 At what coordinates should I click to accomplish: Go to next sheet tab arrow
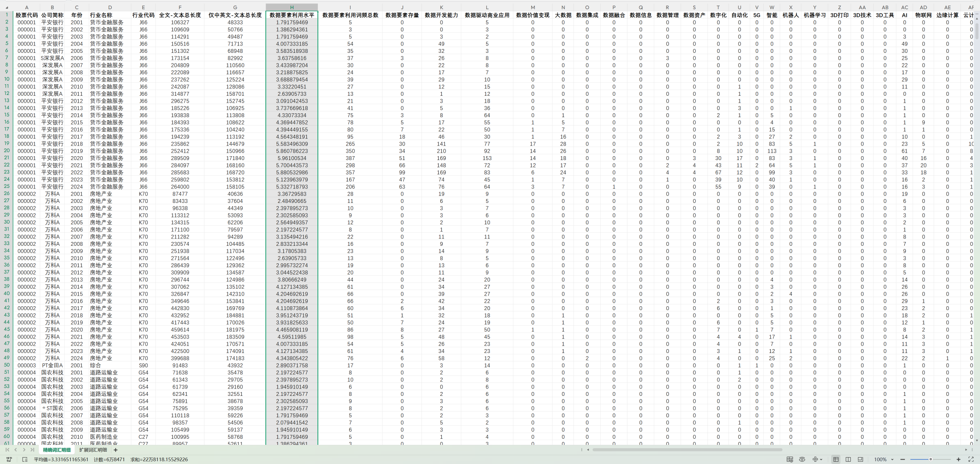pyautogui.click(x=24, y=450)
